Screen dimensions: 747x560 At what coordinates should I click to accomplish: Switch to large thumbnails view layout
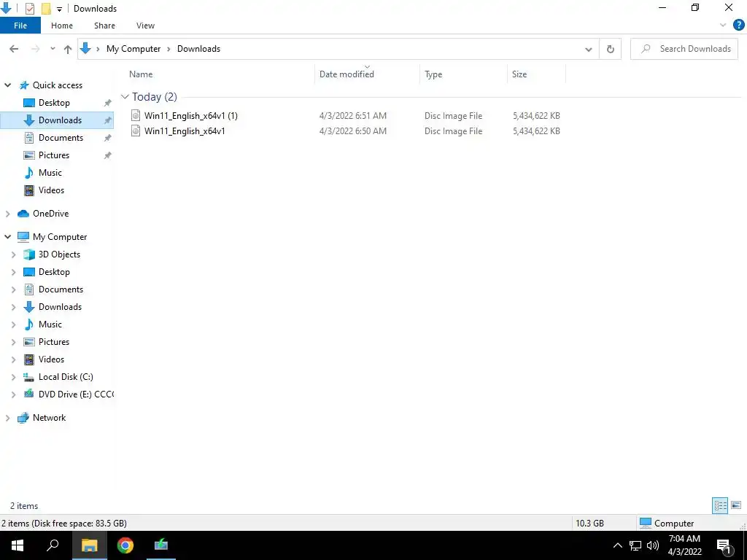coord(735,505)
